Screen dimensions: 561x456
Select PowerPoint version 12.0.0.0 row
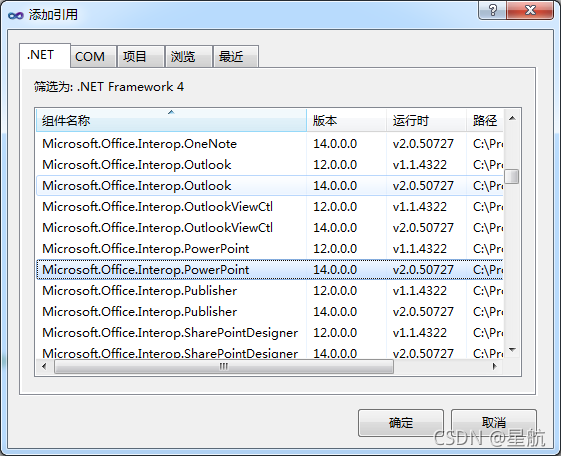(x=270, y=249)
